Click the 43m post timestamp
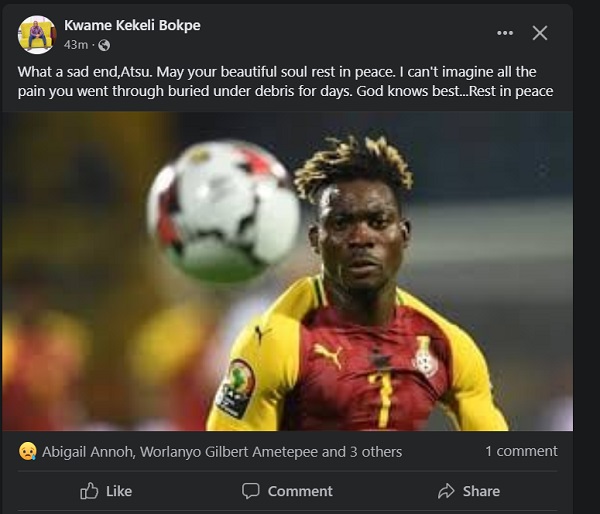 [x=76, y=45]
